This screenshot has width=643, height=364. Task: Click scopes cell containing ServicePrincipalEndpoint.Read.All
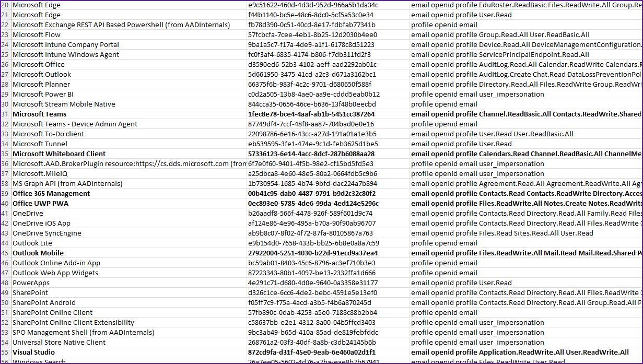(527, 55)
